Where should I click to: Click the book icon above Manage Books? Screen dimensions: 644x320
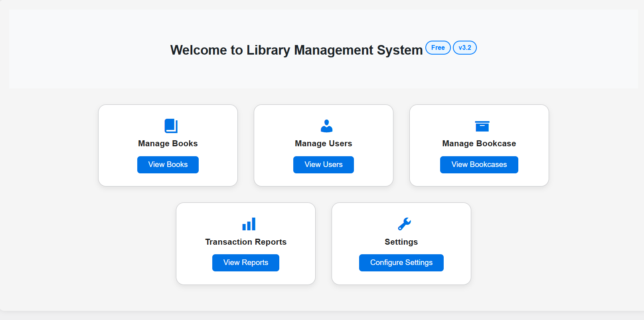171,126
